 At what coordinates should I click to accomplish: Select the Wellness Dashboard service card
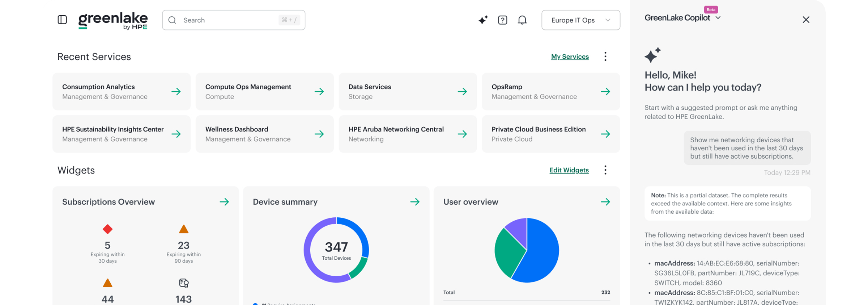[x=264, y=134]
